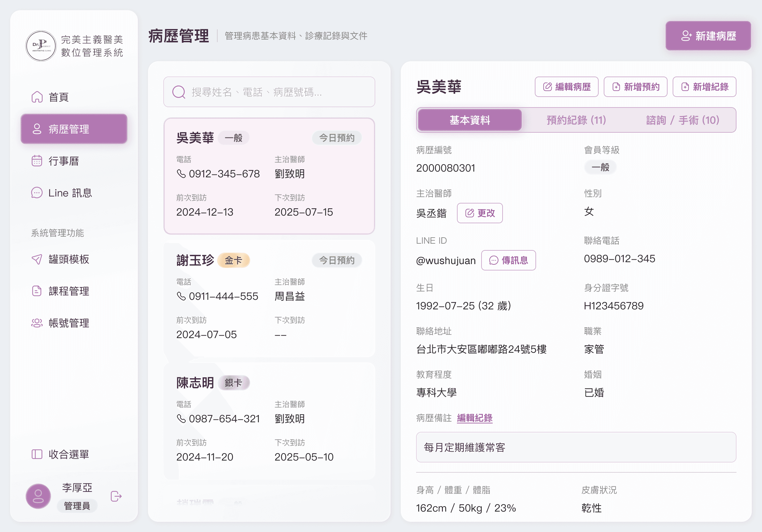The width and height of the screenshot is (762, 532).
Task: Click the 帳號管理 users icon
Action: tap(37, 323)
